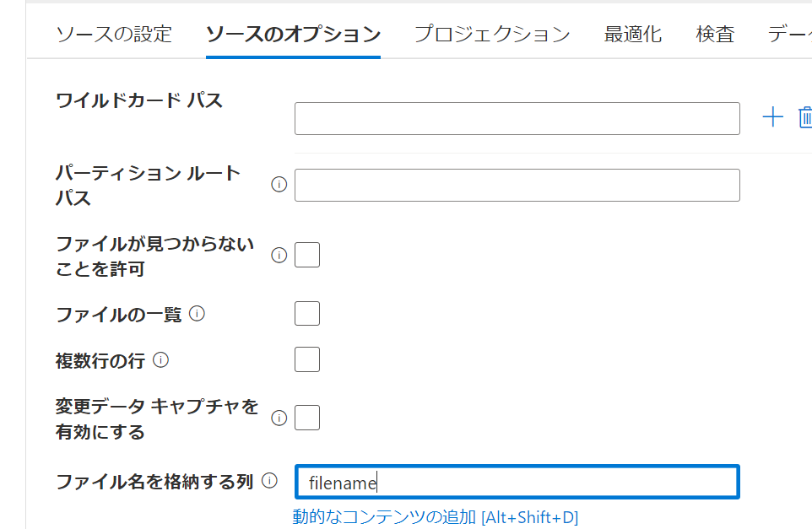The width and height of the screenshot is (812, 529).
Task: Click the filename column input field
Action: 517,482
